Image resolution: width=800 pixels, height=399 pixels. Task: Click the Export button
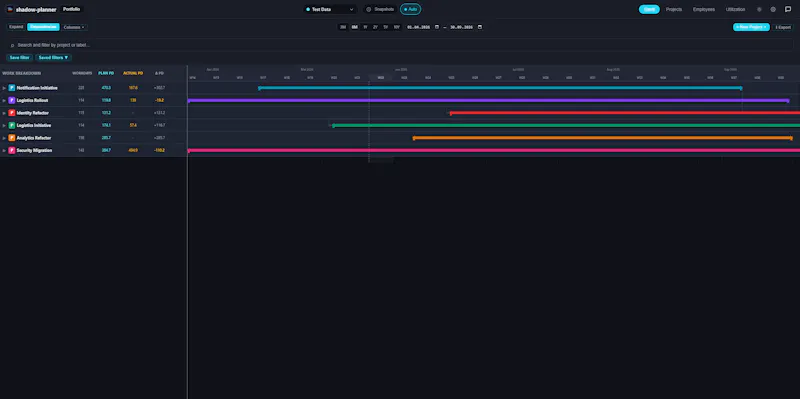click(783, 27)
